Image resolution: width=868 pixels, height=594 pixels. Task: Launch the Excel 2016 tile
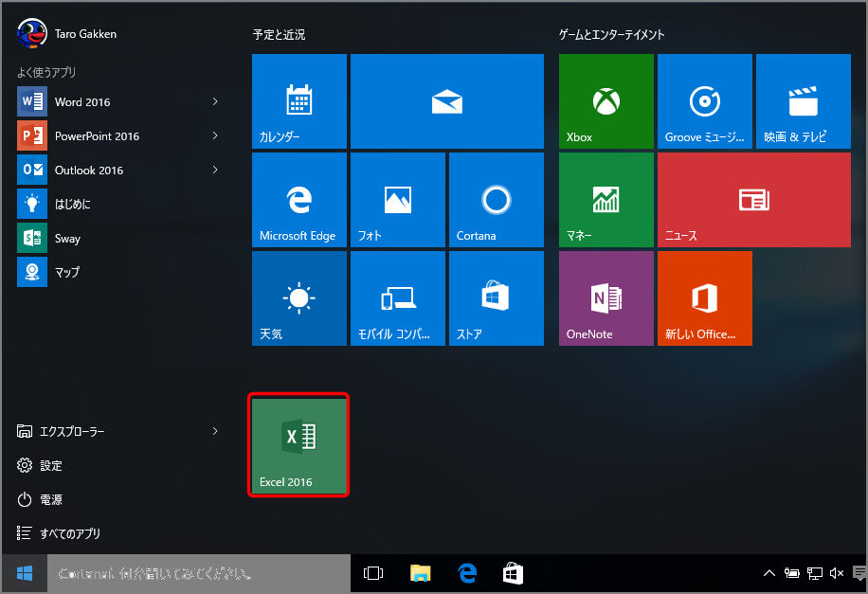(x=298, y=445)
